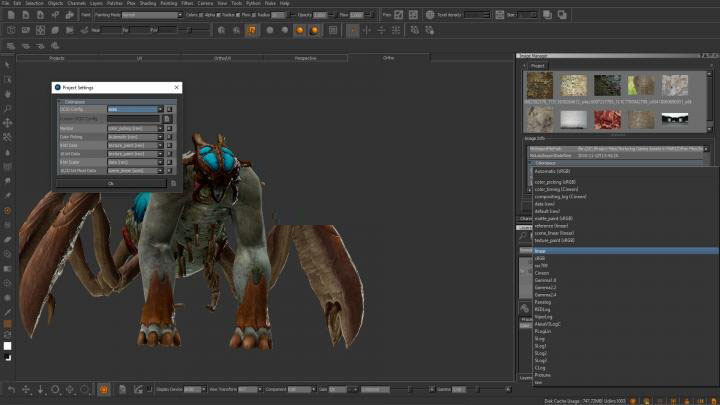The image size is (720, 405).
Task: Click the Custom OCIO Config input field
Action: pyautogui.click(x=133, y=119)
